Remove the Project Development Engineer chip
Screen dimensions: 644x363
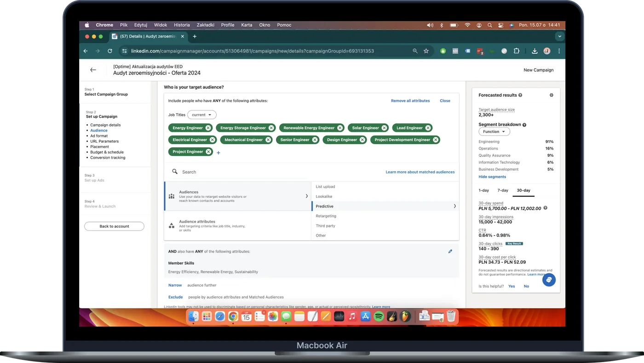pos(435,140)
